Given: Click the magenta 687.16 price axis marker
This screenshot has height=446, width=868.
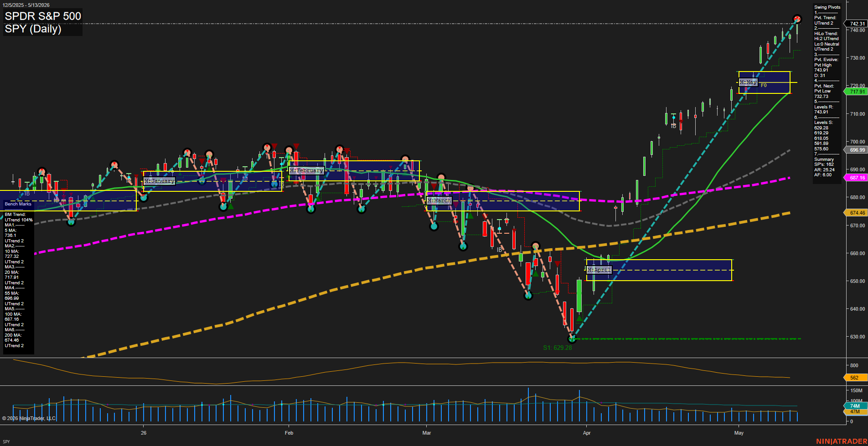Looking at the screenshot, I should (857, 178).
